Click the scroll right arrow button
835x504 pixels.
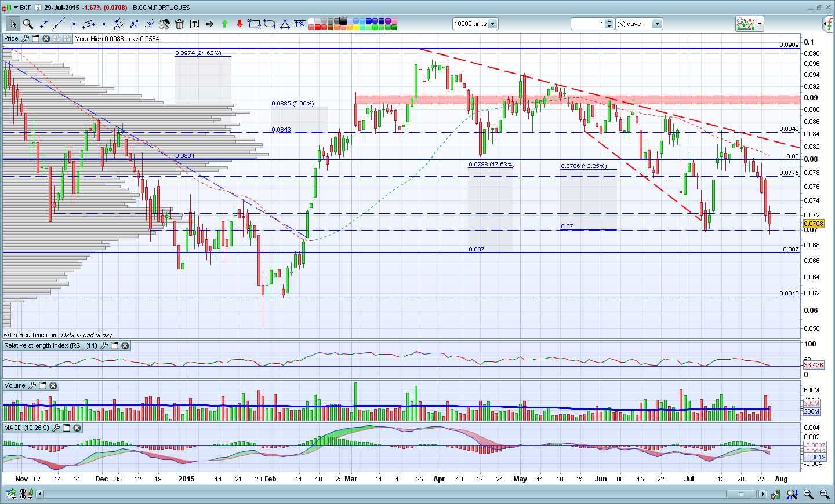(763, 494)
